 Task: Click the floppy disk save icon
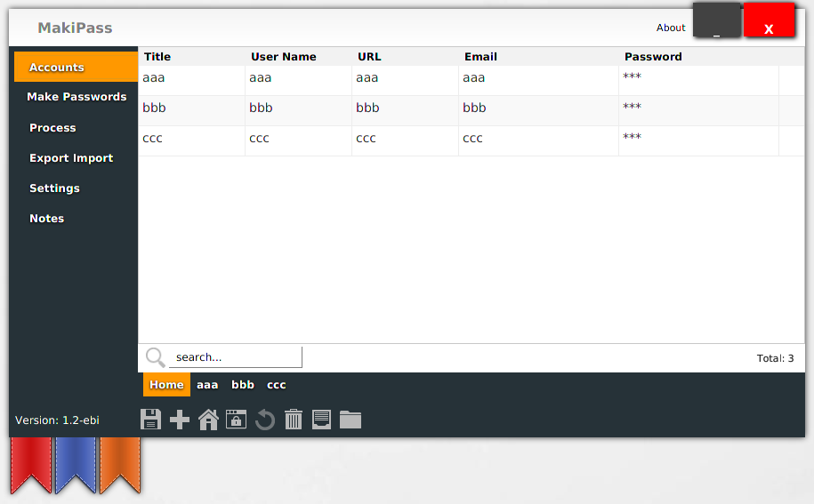tap(150, 419)
